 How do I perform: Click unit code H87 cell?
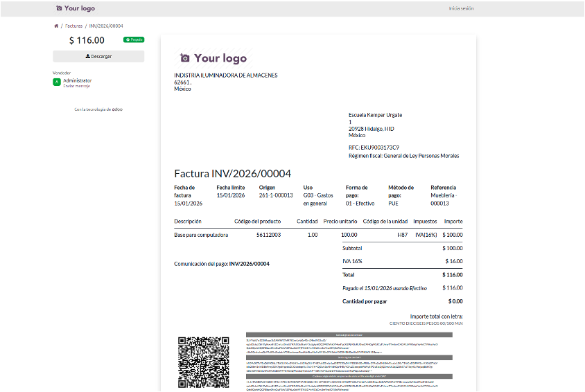[x=402, y=235]
